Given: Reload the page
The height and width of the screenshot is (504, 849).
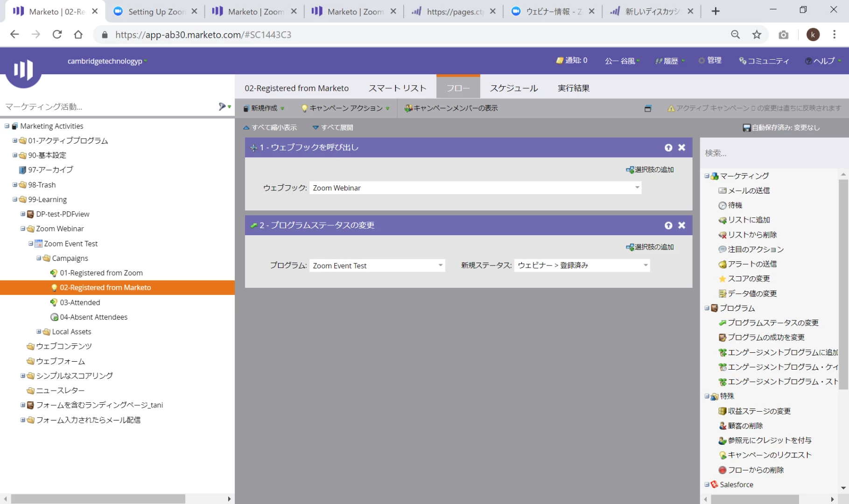Looking at the screenshot, I should [x=57, y=35].
